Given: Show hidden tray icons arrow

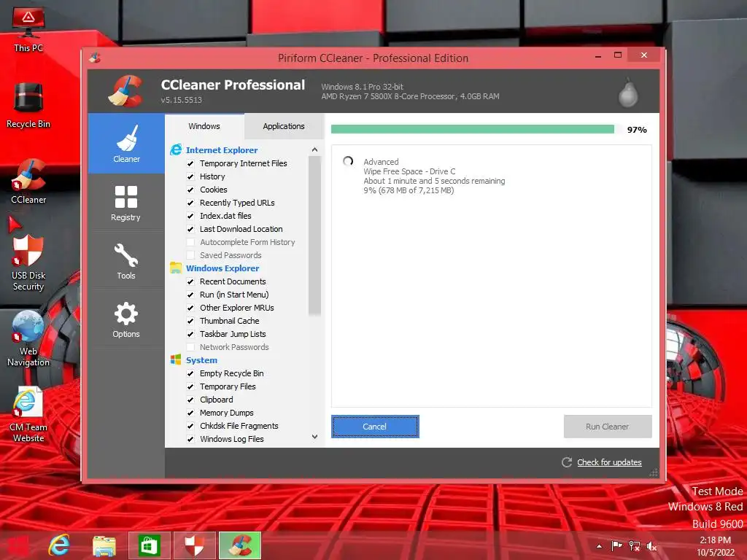Looking at the screenshot, I should [599, 546].
